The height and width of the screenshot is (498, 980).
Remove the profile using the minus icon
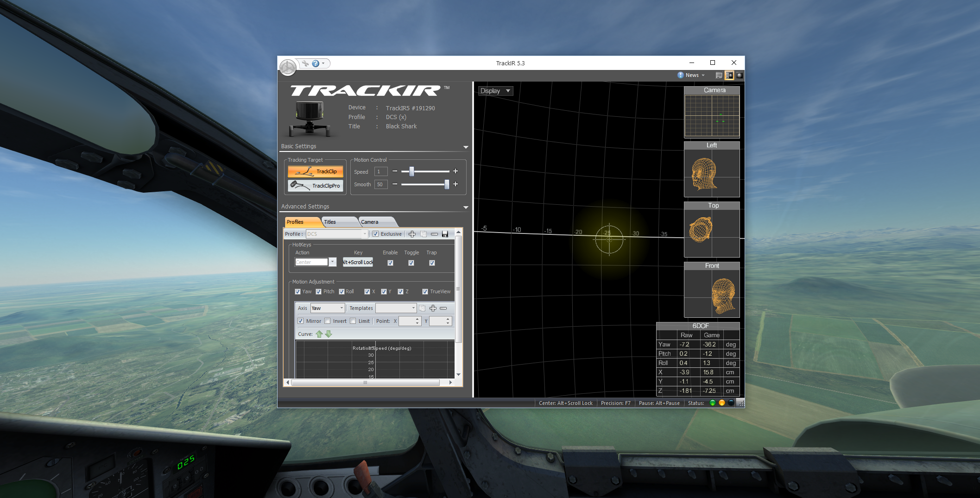coord(434,234)
